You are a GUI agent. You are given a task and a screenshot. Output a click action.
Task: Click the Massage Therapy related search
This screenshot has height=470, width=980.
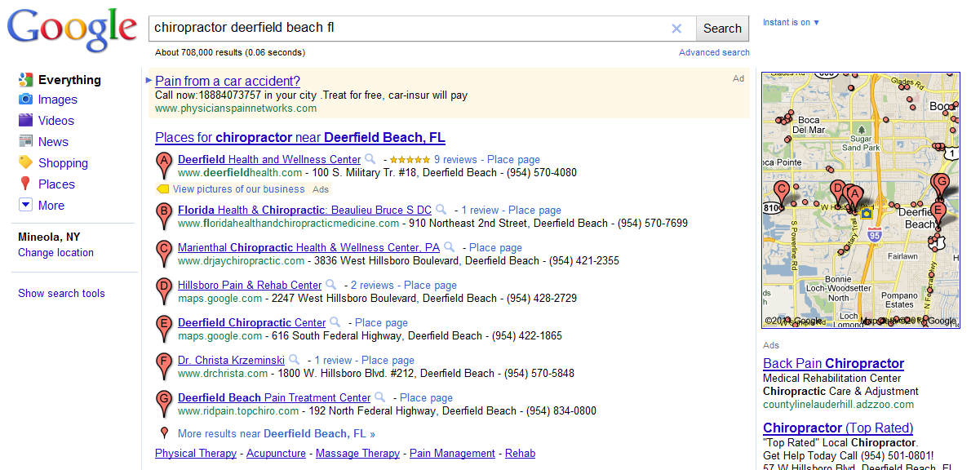[357, 454]
